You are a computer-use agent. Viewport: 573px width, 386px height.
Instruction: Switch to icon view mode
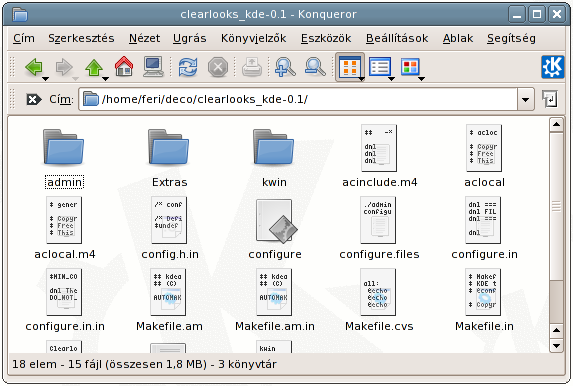pyautogui.click(x=349, y=67)
